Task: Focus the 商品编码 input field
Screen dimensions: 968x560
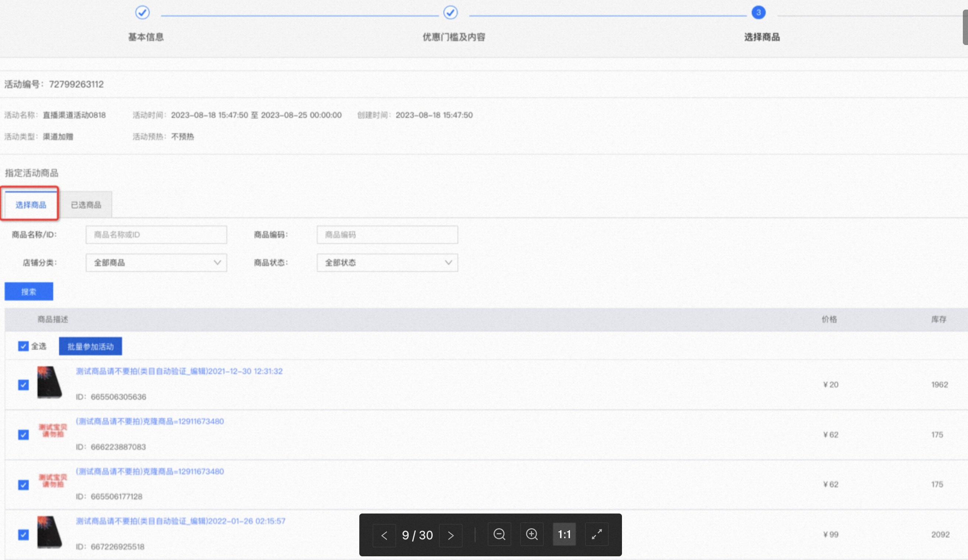Action: tap(387, 235)
